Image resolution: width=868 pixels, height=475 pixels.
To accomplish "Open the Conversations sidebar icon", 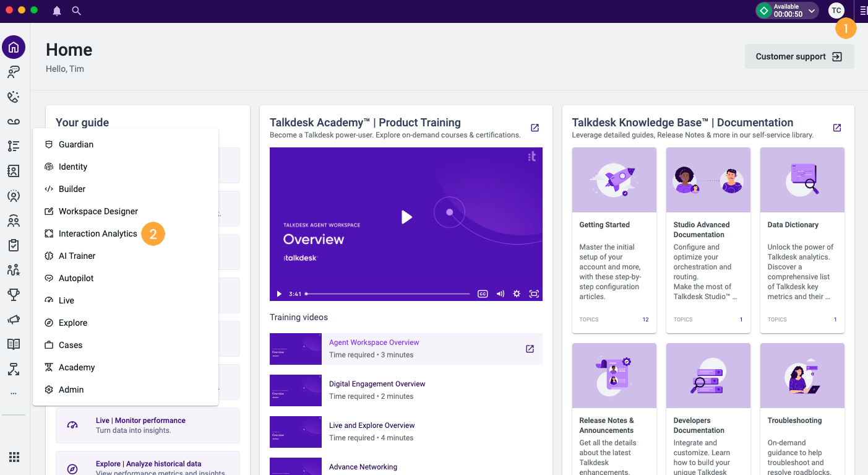I will [14, 72].
